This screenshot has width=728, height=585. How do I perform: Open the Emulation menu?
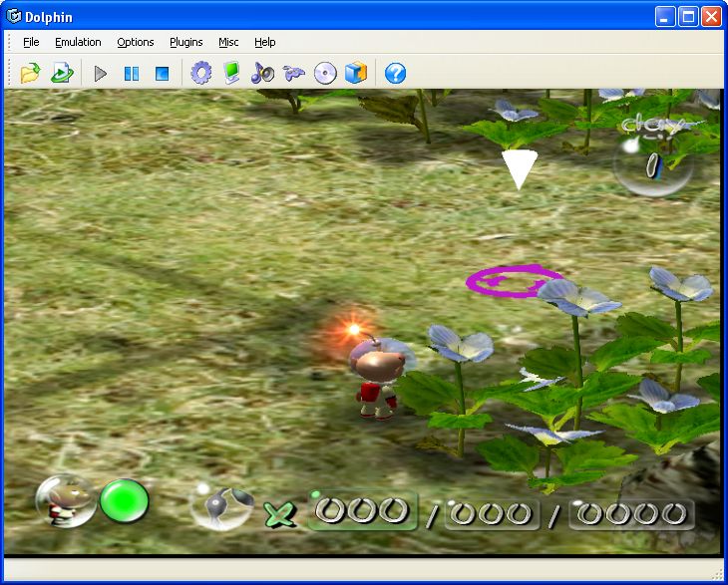[78, 42]
